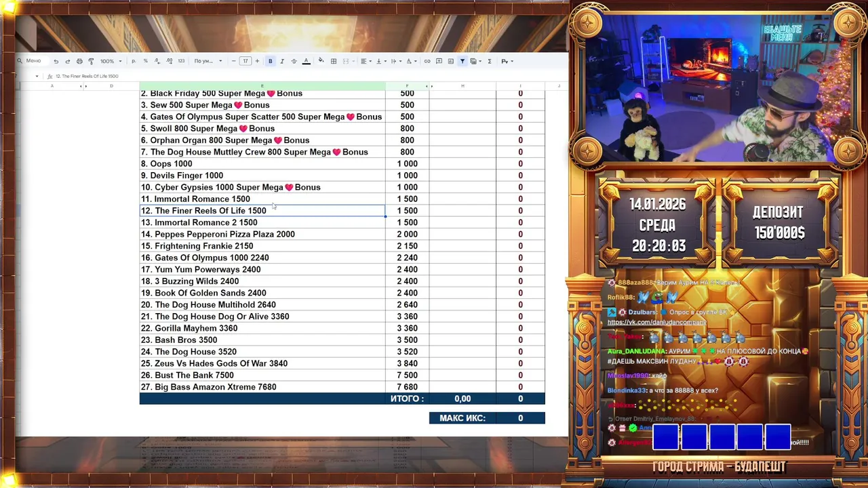Select cell '2. Black Friday 500 Super Mega Bonus'

pos(262,94)
